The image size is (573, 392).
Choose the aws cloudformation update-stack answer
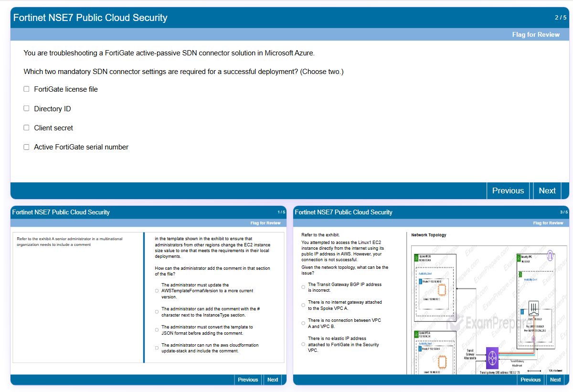(157, 348)
